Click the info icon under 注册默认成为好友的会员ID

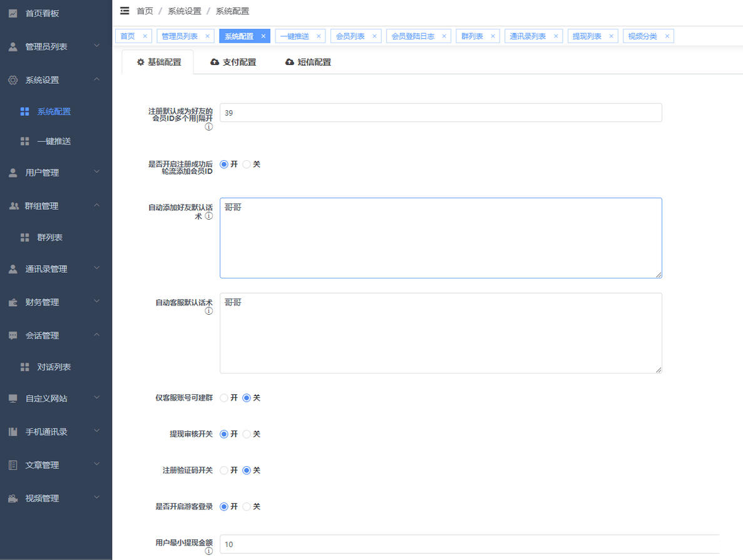point(208,127)
